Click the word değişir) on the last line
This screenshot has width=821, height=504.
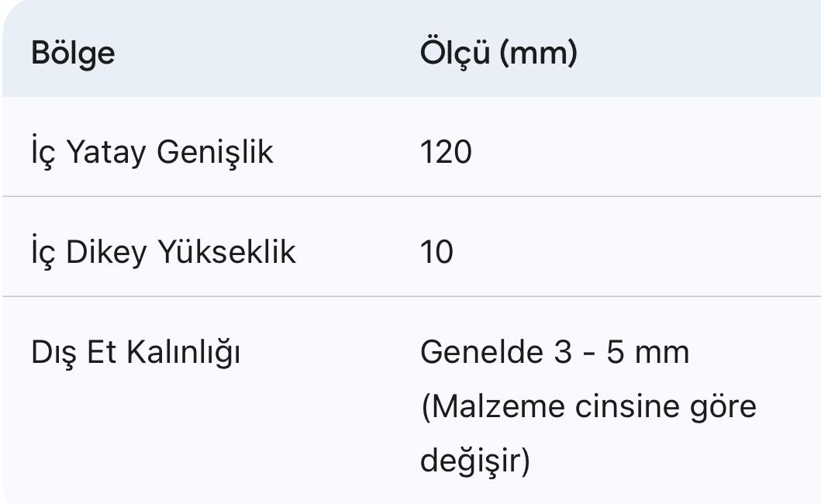click(475, 461)
